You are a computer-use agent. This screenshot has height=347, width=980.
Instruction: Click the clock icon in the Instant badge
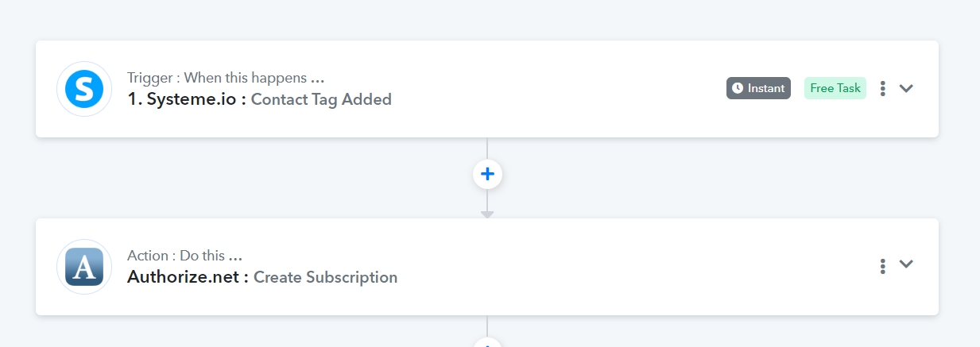pyautogui.click(x=738, y=88)
